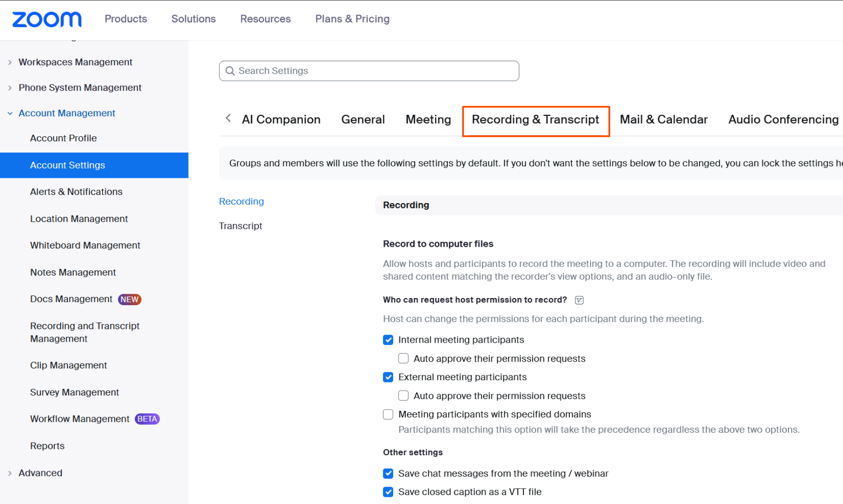The height and width of the screenshot is (504, 843).
Task: Select Account Settings in sidebar
Action: pos(94,165)
